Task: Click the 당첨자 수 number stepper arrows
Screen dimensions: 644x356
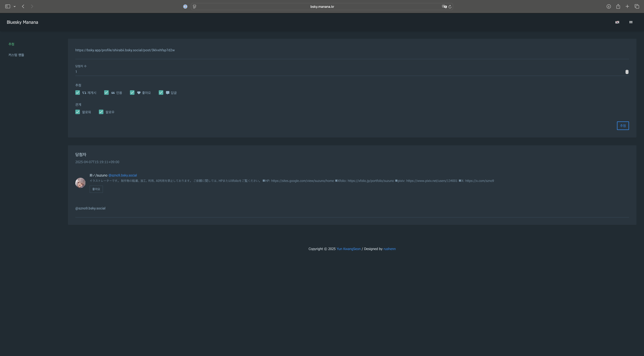Action: (627, 72)
